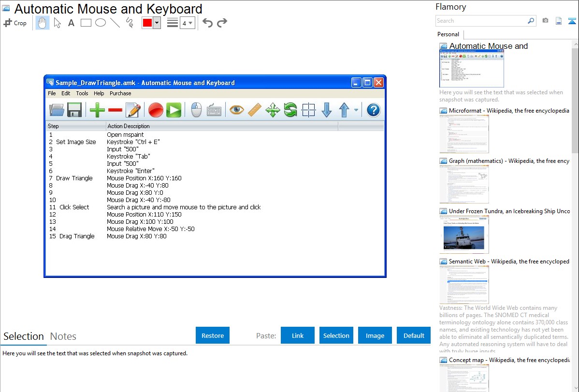Image resolution: width=579 pixels, height=392 pixels.
Task: Click the save floppy disk icon
Action: [x=74, y=110]
